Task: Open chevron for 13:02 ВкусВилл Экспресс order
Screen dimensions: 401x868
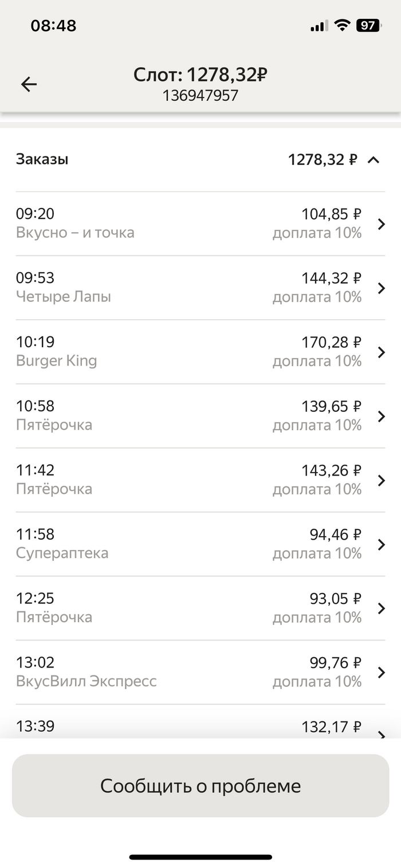Action: click(x=382, y=673)
